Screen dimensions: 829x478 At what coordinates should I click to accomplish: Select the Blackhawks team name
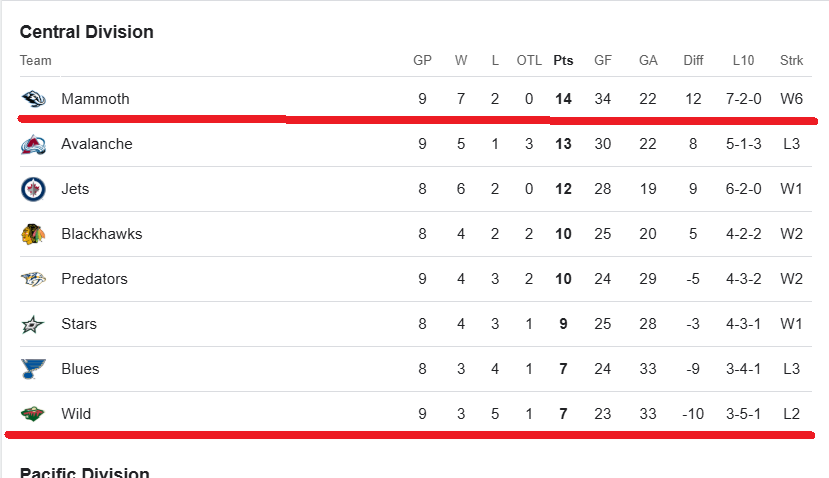[101, 234]
